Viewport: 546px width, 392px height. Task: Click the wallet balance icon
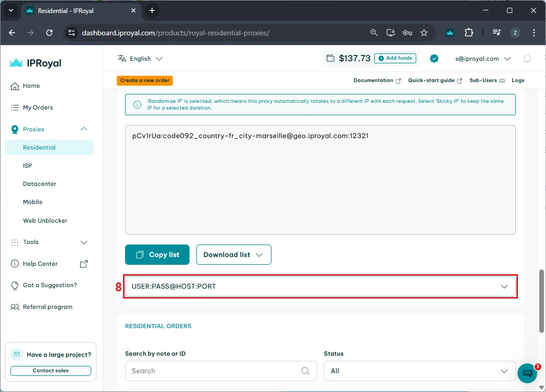tap(330, 59)
